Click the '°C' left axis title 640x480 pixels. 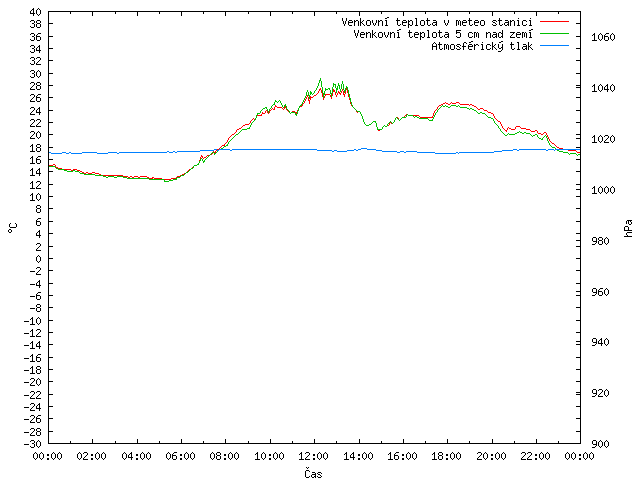click(13, 228)
